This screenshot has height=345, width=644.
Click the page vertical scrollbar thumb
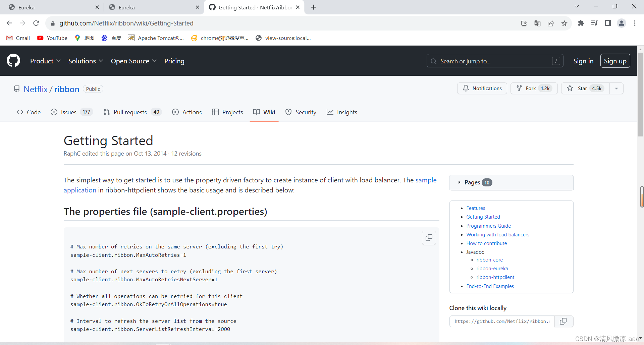click(x=640, y=95)
